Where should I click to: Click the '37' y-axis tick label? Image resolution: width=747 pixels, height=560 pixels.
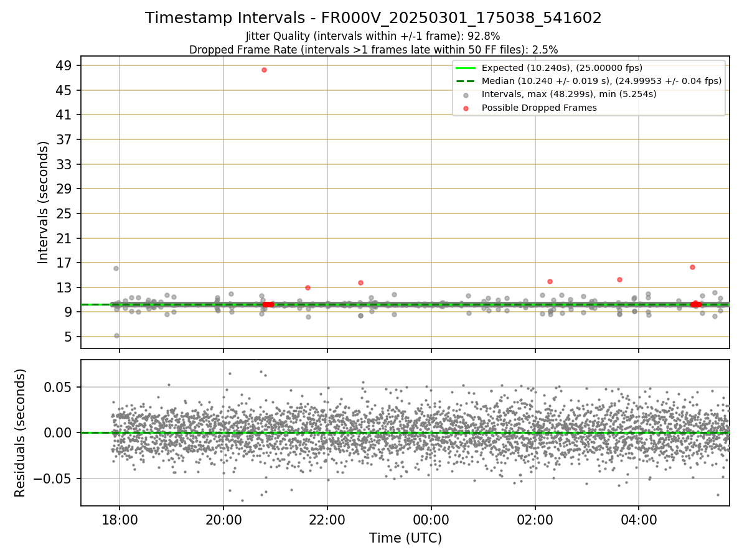click(x=65, y=139)
